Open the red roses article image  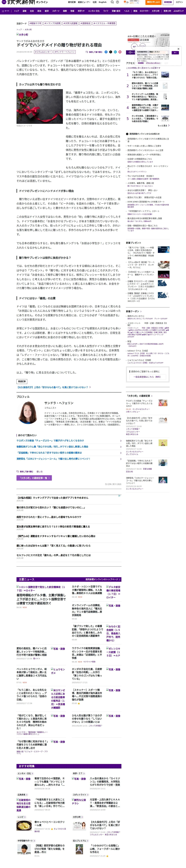(40, 106)
